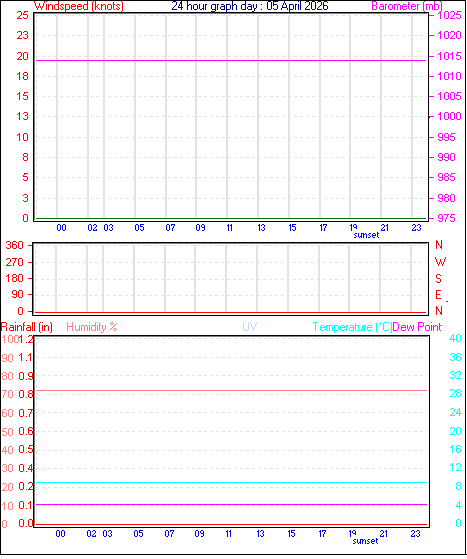The height and width of the screenshot is (559, 467).
Task: Select the barometer axis value 1025
Action: (x=449, y=15)
